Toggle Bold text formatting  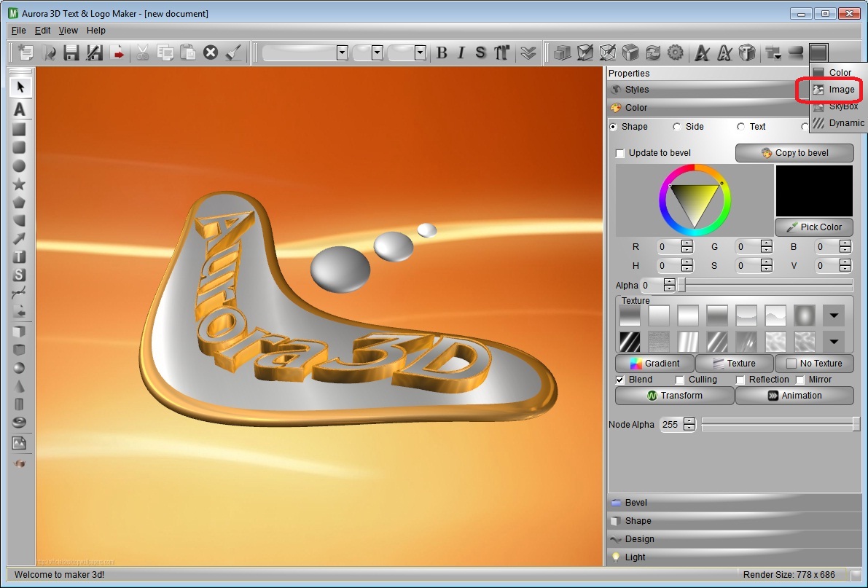[x=442, y=52]
